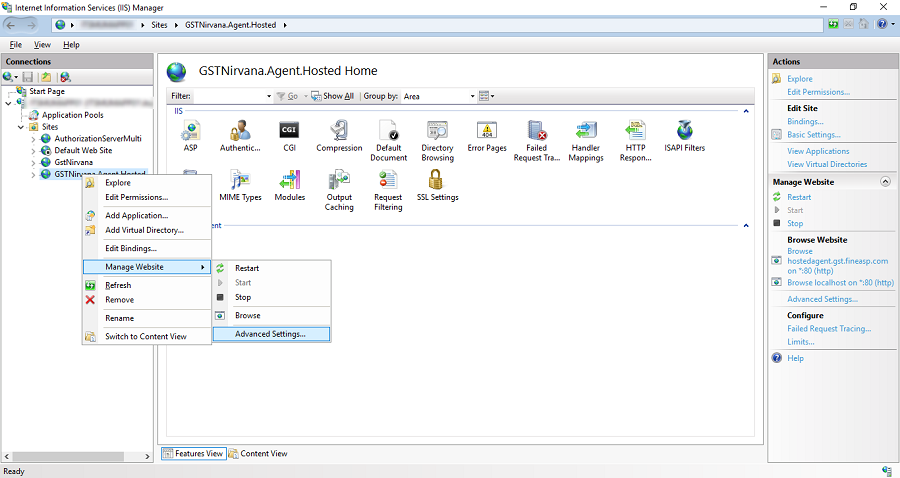This screenshot has width=900, height=478.
Task: Click the Save icon in Connections toolbar
Action: [x=28, y=77]
